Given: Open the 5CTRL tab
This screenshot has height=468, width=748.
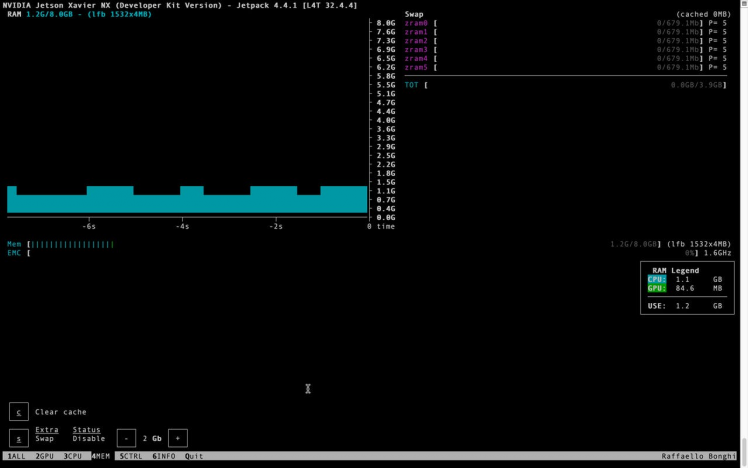Looking at the screenshot, I should pos(131,456).
